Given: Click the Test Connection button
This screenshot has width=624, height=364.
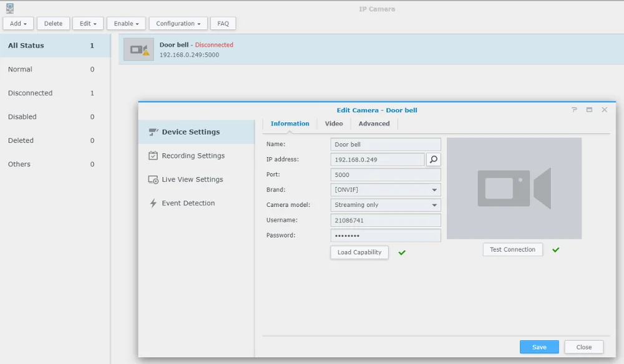Looking at the screenshot, I should coord(512,249).
